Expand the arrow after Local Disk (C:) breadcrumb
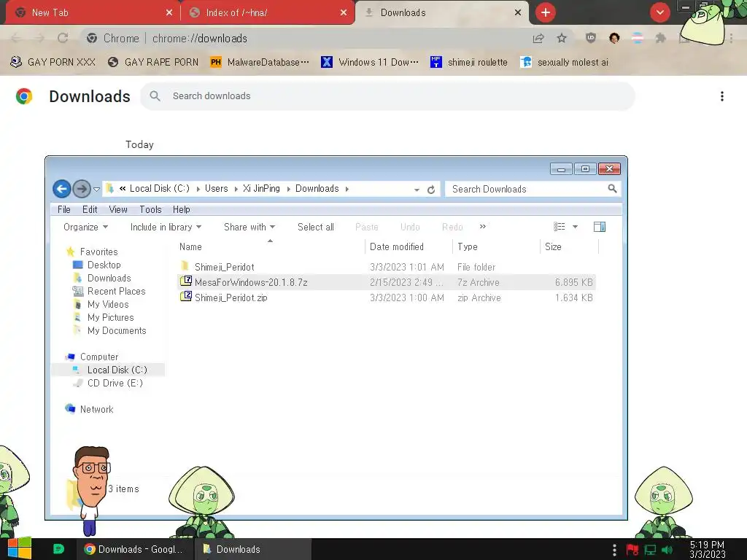The image size is (747, 560). pos(198,189)
